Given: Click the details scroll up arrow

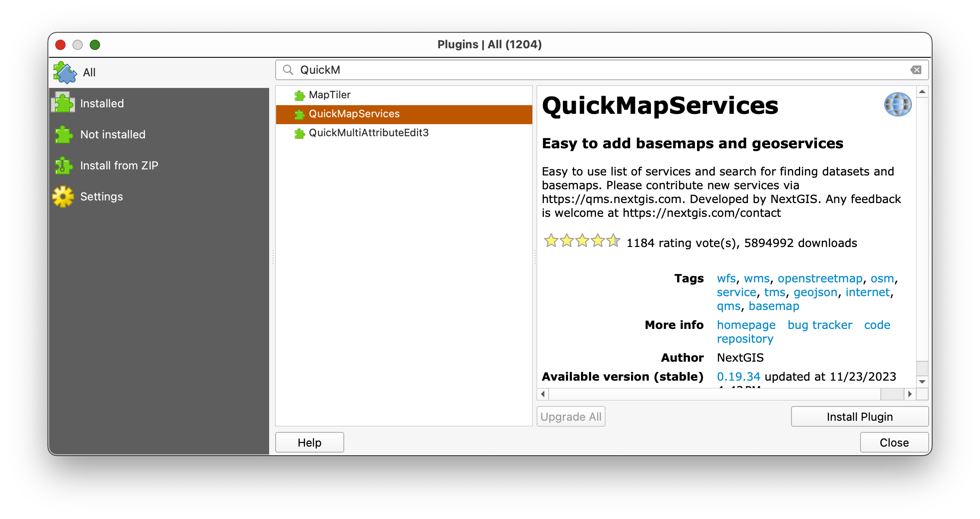Looking at the screenshot, I should 922,92.
